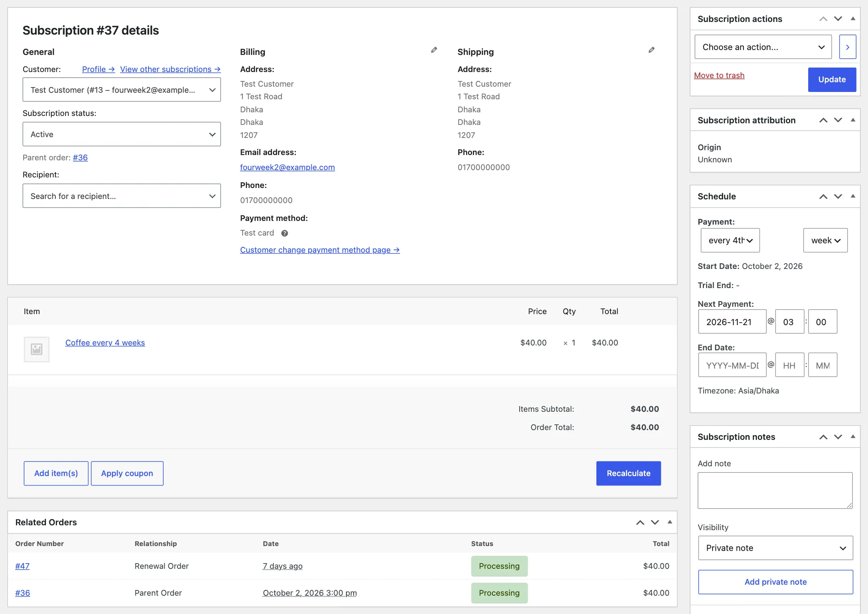The width and height of the screenshot is (868, 614).
Task: Apply chosen subscription action arrow button
Action: click(x=848, y=47)
